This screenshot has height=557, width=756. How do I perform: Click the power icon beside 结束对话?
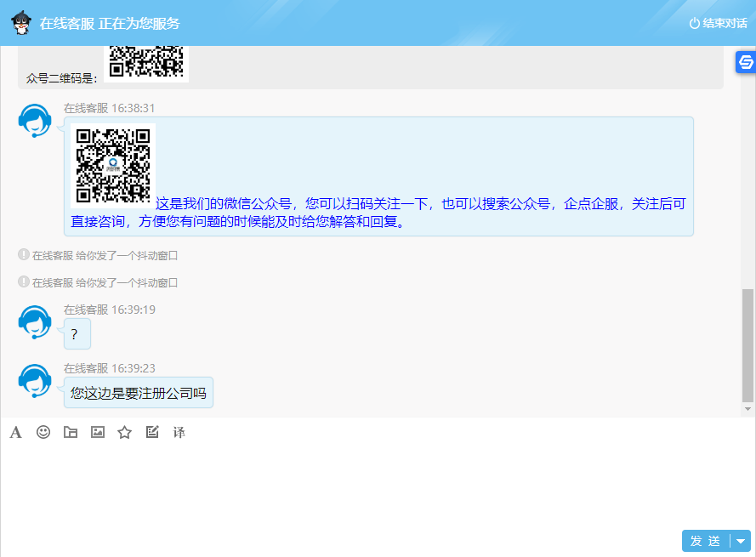[x=696, y=23]
